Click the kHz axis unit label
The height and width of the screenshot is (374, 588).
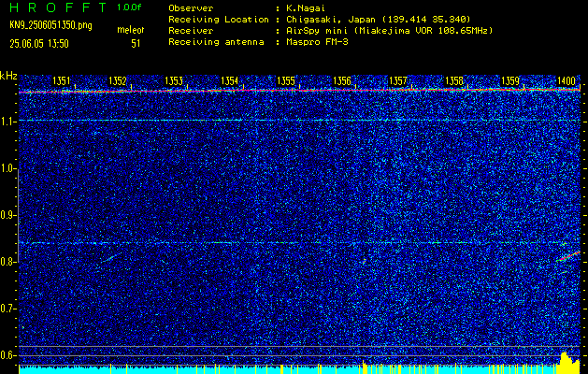[x=8, y=76]
